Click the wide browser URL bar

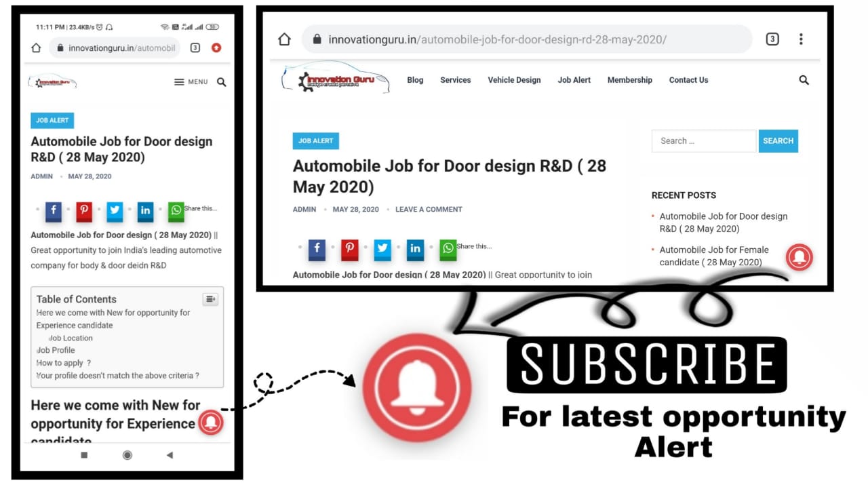pyautogui.click(x=527, y=39)
